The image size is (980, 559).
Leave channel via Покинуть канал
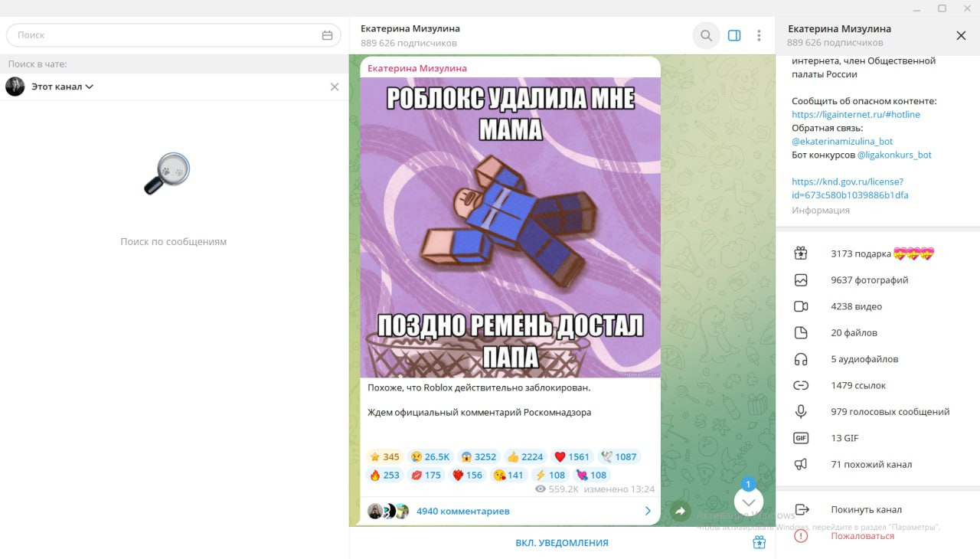[866, 510]
